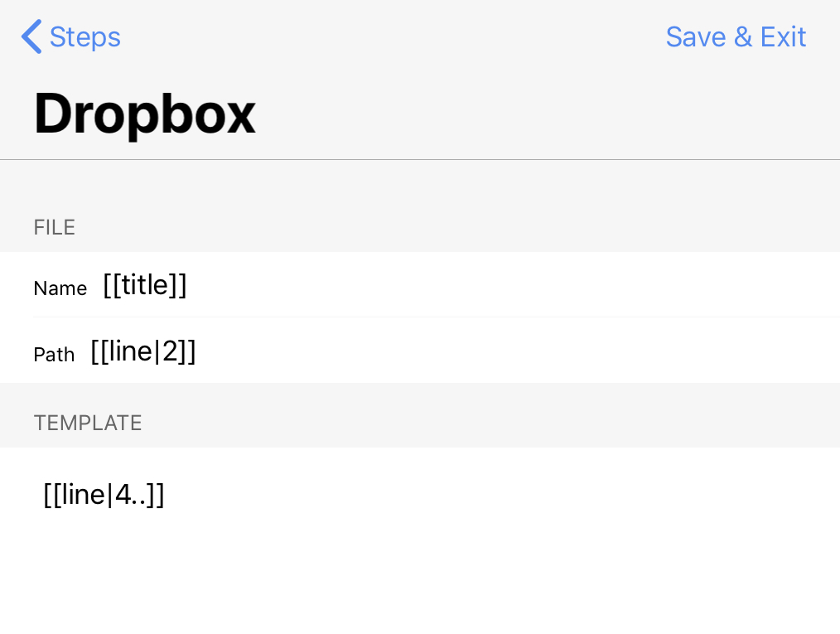The width and height of the screenshot is (840, 634).
Task: Click the Path row label
Action: tap(54, 355)
